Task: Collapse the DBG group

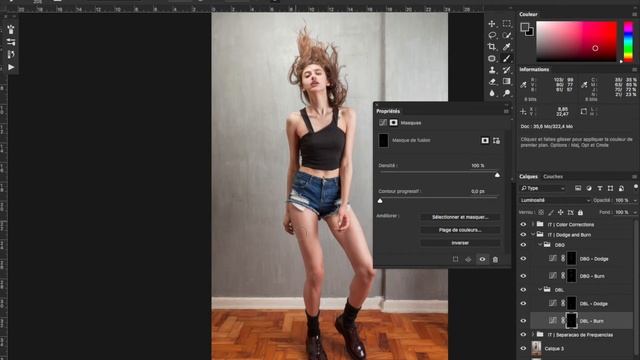Action: pos(540,245)
